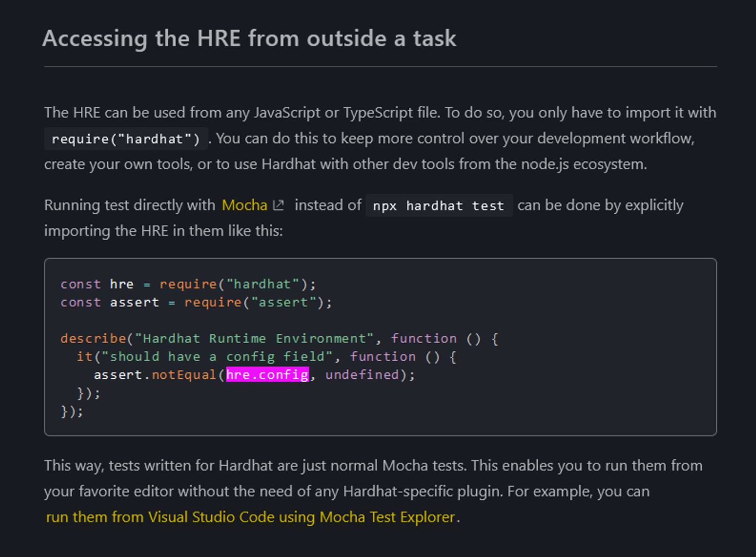Click the code line 'const assert = require("assert");'

tap(197, 302)
